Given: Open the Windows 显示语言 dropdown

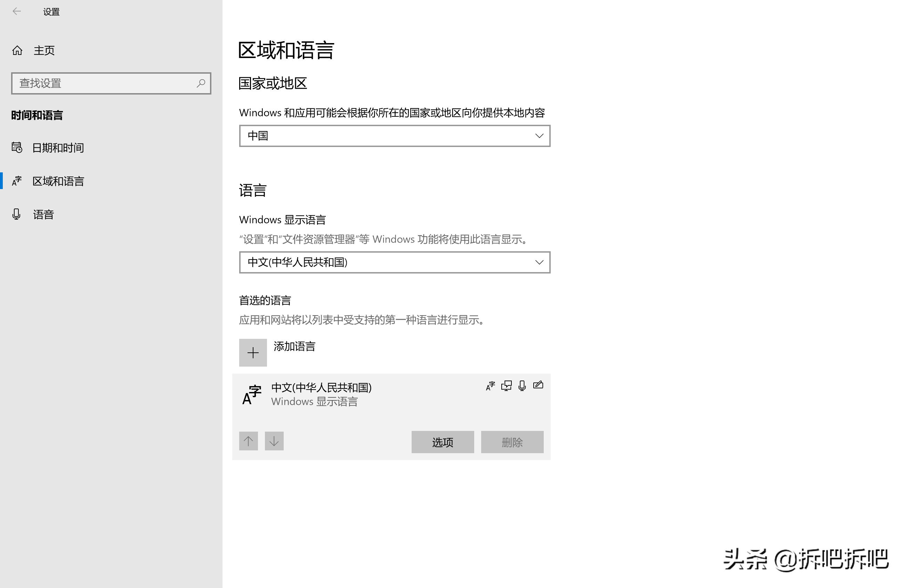Looking at the screenshot, I should pos(394,262).
